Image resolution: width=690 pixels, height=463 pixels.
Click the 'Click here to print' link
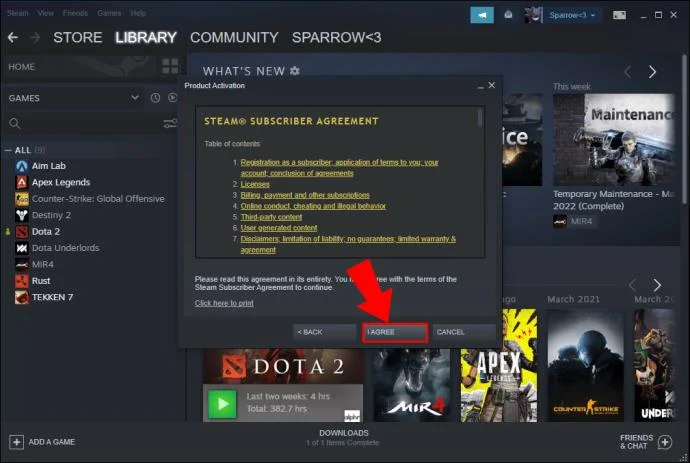tap(224, 303)
